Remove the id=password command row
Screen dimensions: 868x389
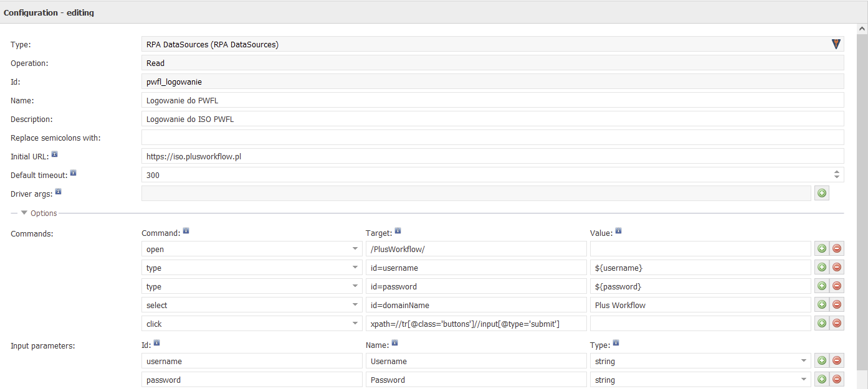pos(837,286)
